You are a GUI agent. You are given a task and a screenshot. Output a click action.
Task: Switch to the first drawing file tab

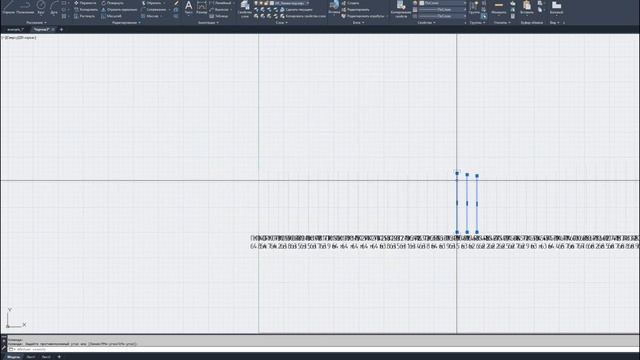[x=16, y=29]
